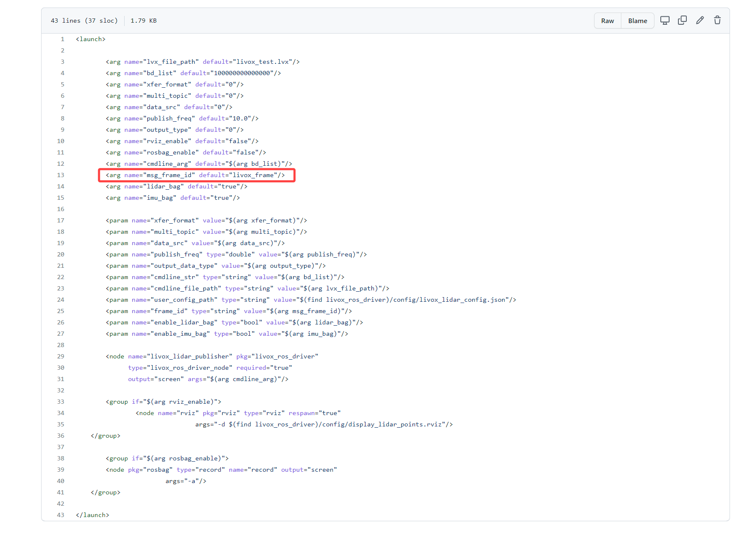Image resolution: width=756 pixels, height=533 pixels.
Task: Edit this file with the pencil icon
Action: [700, 21]
